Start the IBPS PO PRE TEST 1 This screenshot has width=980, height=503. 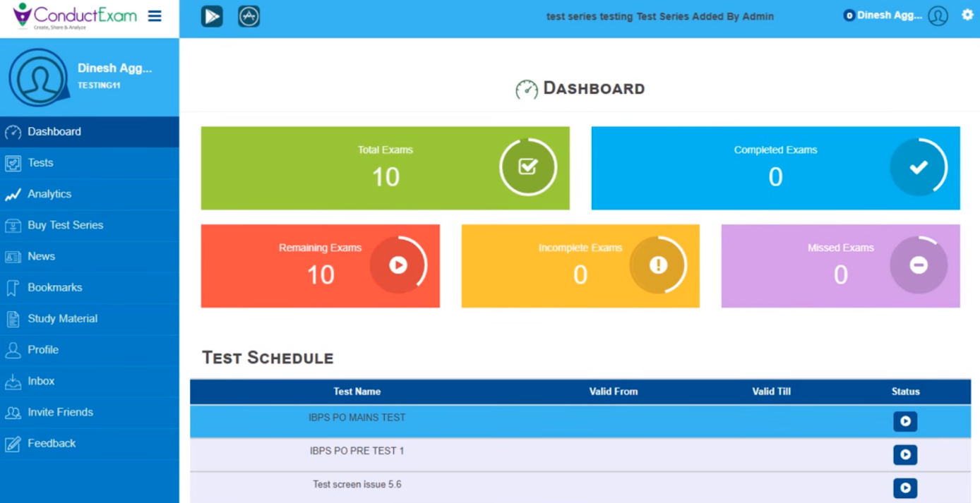(x=904, y=454)
